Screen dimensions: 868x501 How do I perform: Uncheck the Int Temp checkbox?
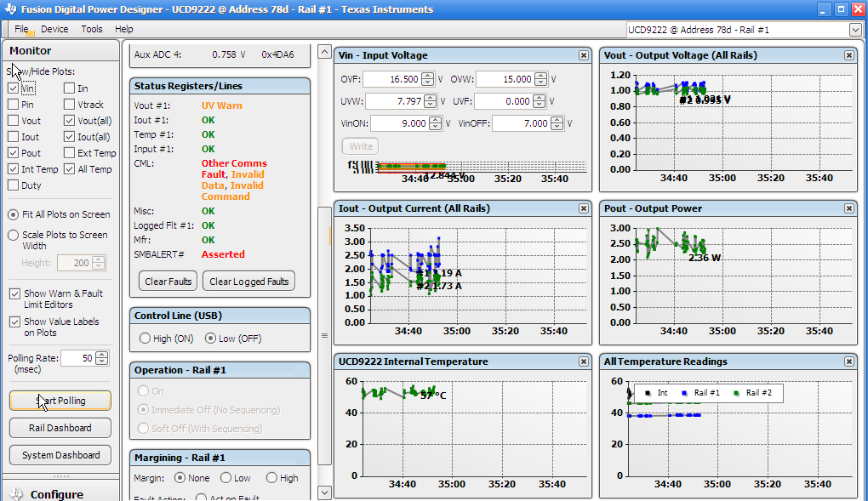[14, 169]
